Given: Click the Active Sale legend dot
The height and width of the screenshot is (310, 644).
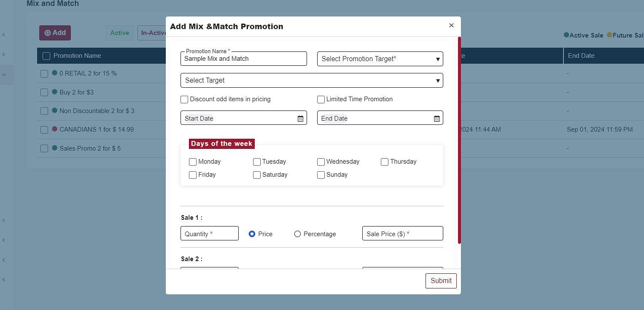Looking at the screenshot, I should point(566,35).
